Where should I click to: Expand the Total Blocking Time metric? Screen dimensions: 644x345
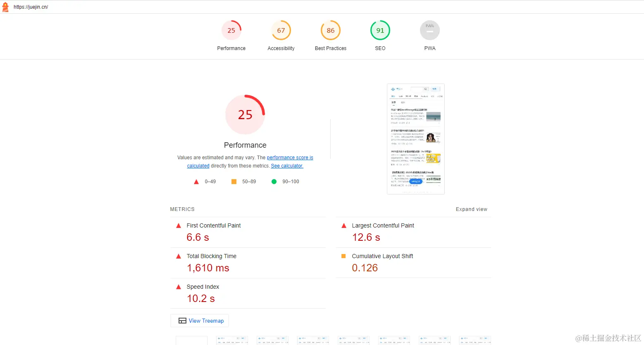[x=248, y=263]
